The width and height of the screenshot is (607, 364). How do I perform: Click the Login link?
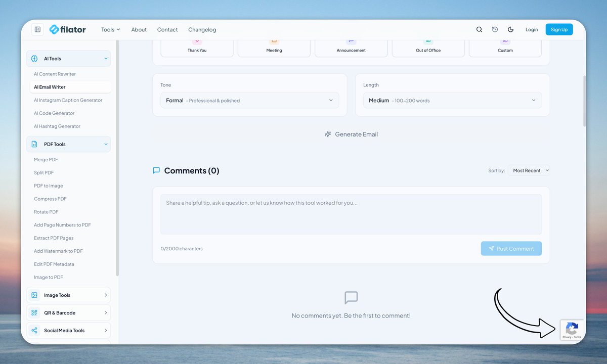[x=532, y=29]
